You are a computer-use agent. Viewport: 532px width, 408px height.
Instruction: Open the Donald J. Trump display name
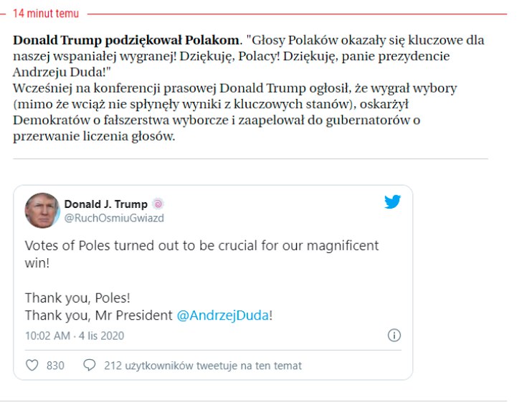point(105,204)
